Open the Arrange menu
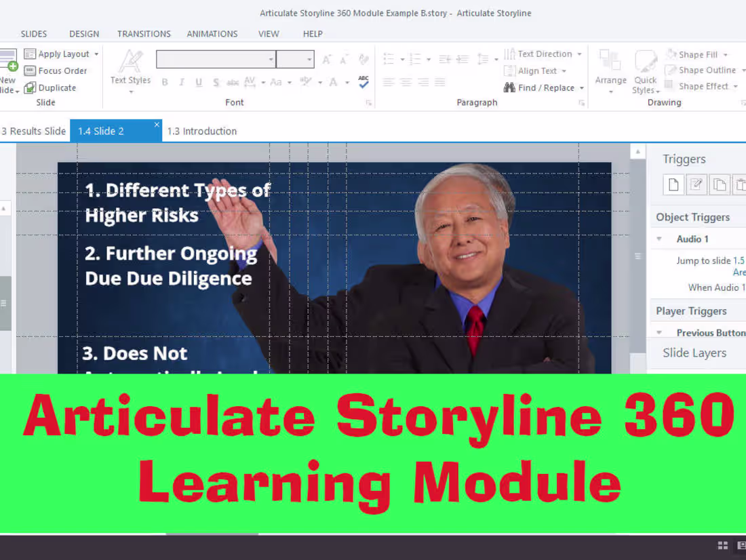The height and width of the screenshot is (560, 746). pyautogui.click(x=610, y=71)
